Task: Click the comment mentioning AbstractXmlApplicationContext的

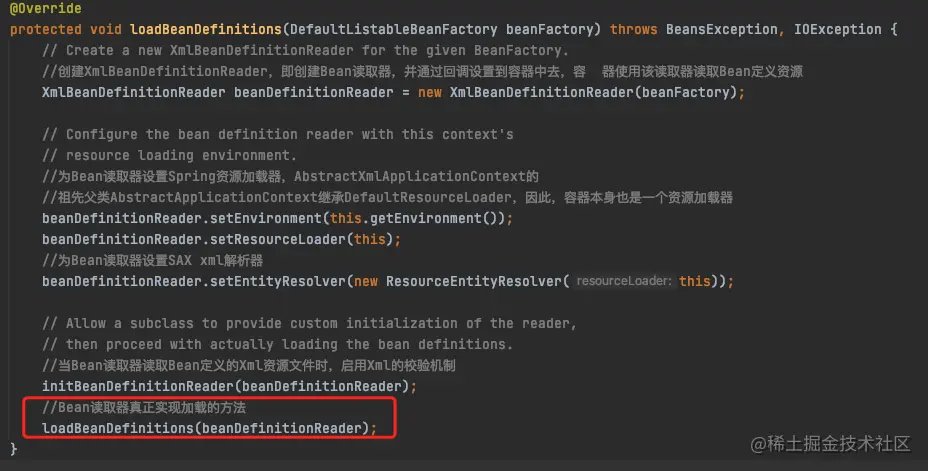Action: tap(291, 176)
